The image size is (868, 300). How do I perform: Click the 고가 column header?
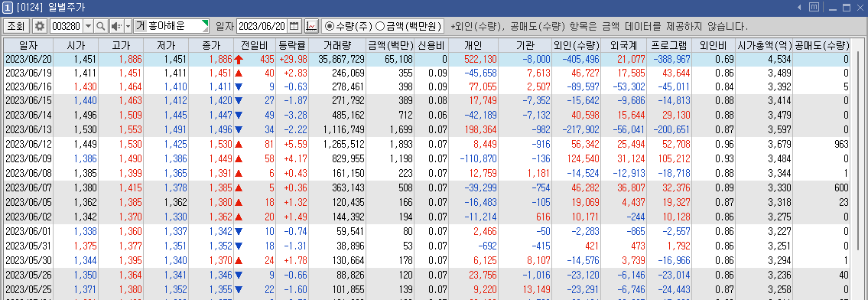[121, 45]
